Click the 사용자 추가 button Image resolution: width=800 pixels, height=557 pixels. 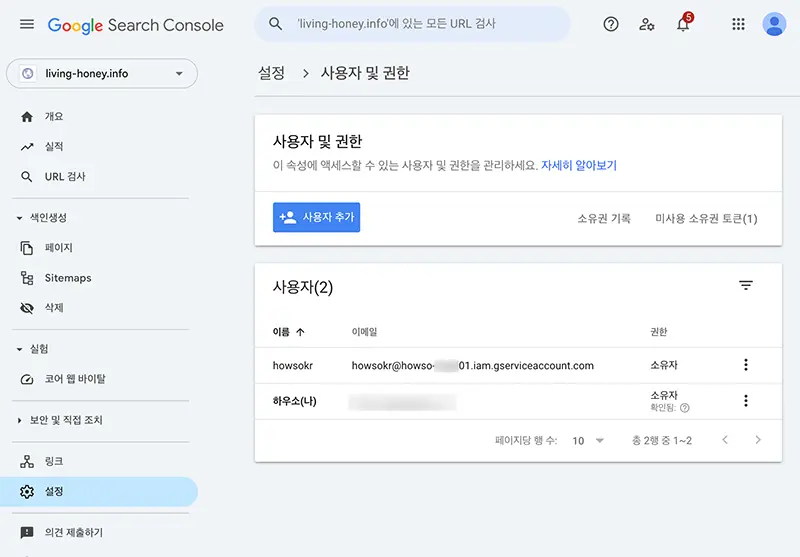[x=316, y=217]
